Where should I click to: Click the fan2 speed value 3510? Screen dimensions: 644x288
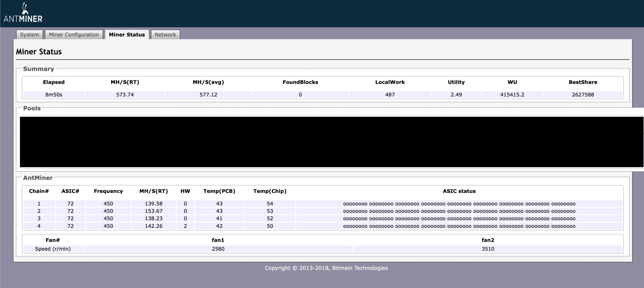(x=488, y=249)
